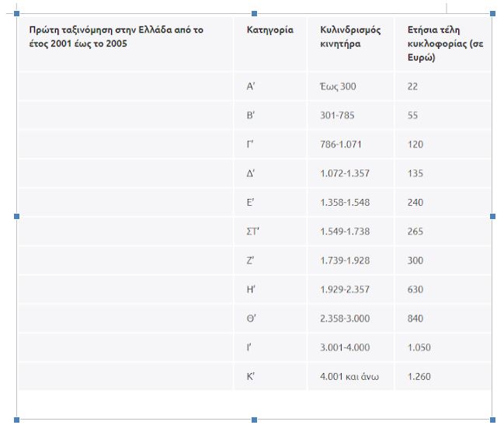
Task: Click the top-right corner resize handle
Action: pos(492,14)
